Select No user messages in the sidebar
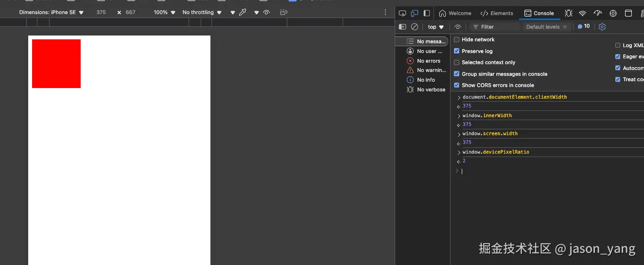The image size is (644, 265). (x=422, y=51)
